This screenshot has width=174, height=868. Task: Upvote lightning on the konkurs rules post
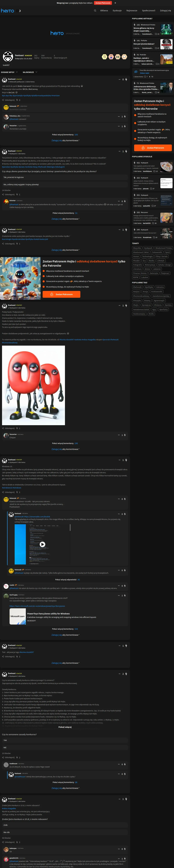click(x=126, y=674)
